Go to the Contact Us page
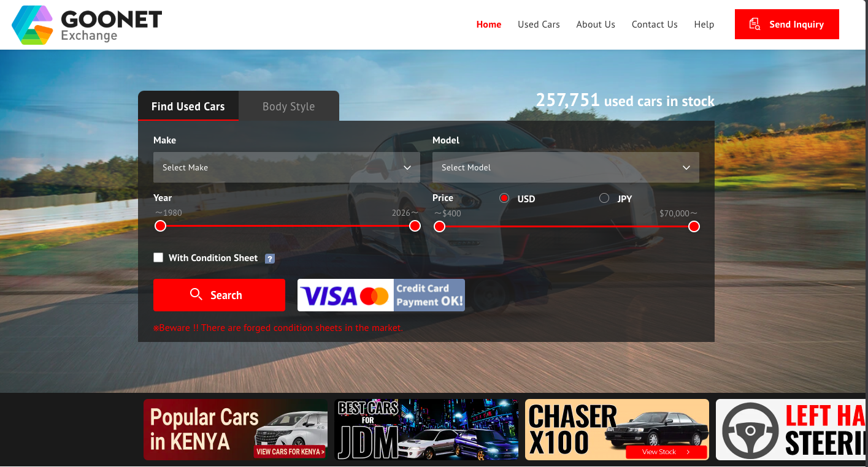The height and width of the screenshot is (467, 868). pyautogui.click(x=655, y=25)
